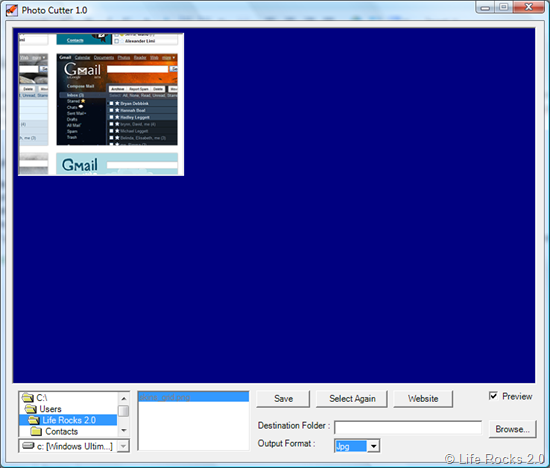Open the Output Format dropdown arrow
The width and height of the screenshot is (550, 468).
pyautogui.click(x=374, y=446)
